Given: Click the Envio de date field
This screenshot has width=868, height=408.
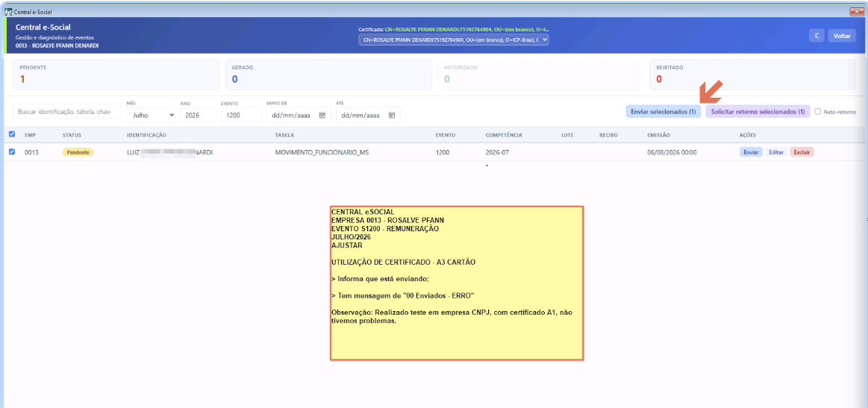Looking at the screenshot, I should pos(299,115).
